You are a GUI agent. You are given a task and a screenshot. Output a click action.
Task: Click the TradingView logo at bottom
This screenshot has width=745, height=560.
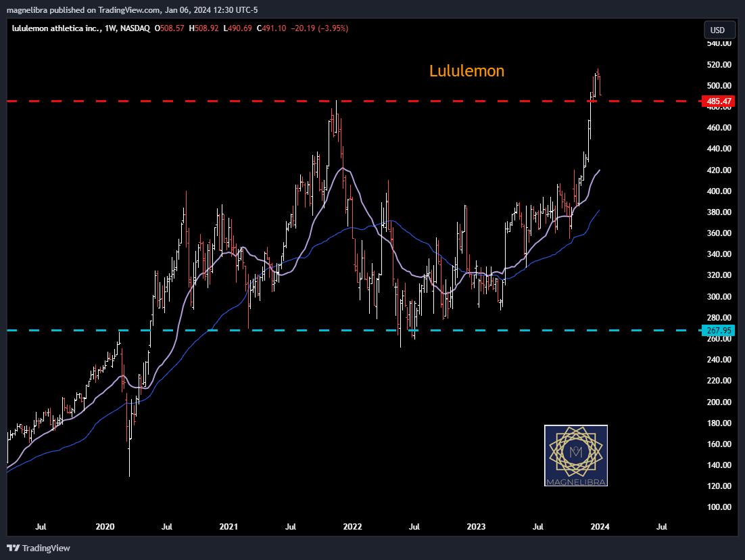pos(39,548)
